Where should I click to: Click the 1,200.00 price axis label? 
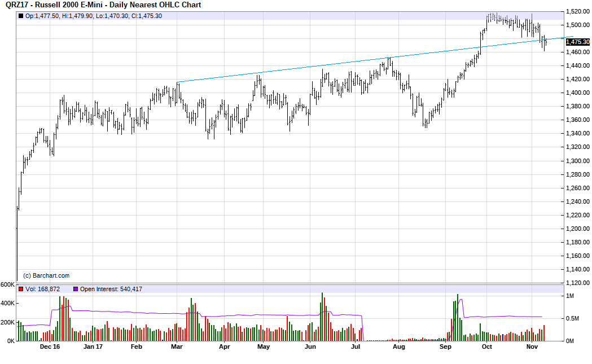pyautogui.click(x=578, y=229)
